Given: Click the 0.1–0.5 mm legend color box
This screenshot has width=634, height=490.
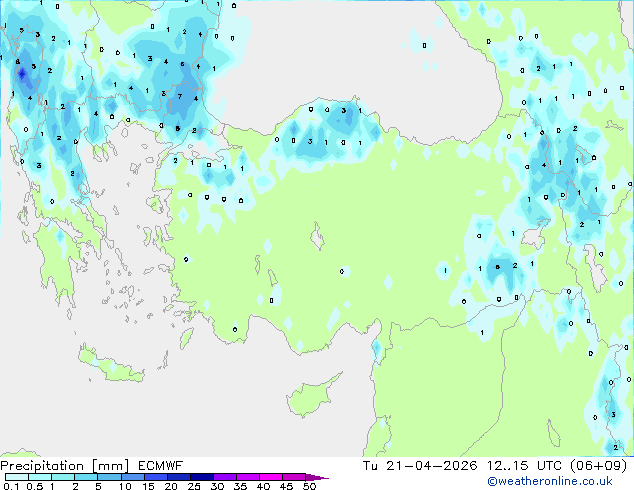Looking at the screenshot, I should point(17,477).
